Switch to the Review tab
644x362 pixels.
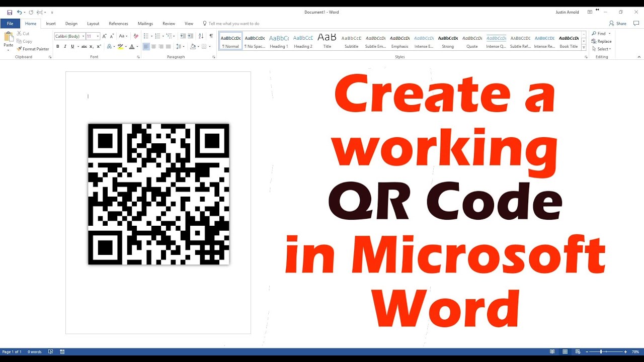(169, 24)
